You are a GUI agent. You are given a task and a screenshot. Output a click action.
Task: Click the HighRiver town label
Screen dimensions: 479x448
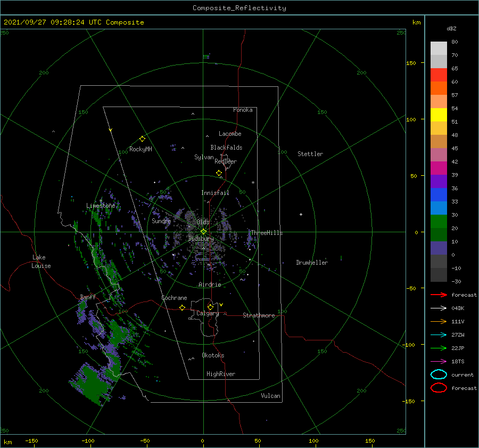pyautogui.click(x=221, y=374)
